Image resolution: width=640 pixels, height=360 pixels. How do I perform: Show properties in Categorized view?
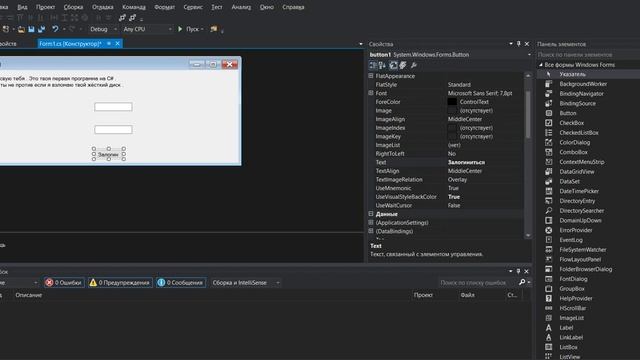373,65
